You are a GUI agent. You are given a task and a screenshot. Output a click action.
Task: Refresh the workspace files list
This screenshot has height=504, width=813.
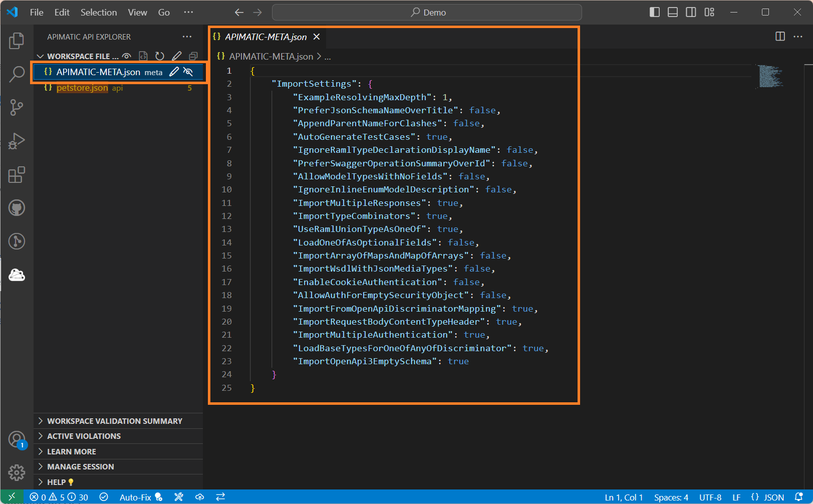[160, 56]
